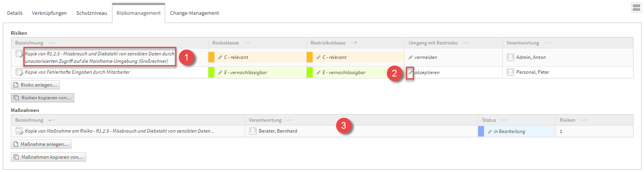Open Kopie von Maßnahme am Risiko entry
The height and width of the screenshot is (172, 644).
[x=119, y=131]
